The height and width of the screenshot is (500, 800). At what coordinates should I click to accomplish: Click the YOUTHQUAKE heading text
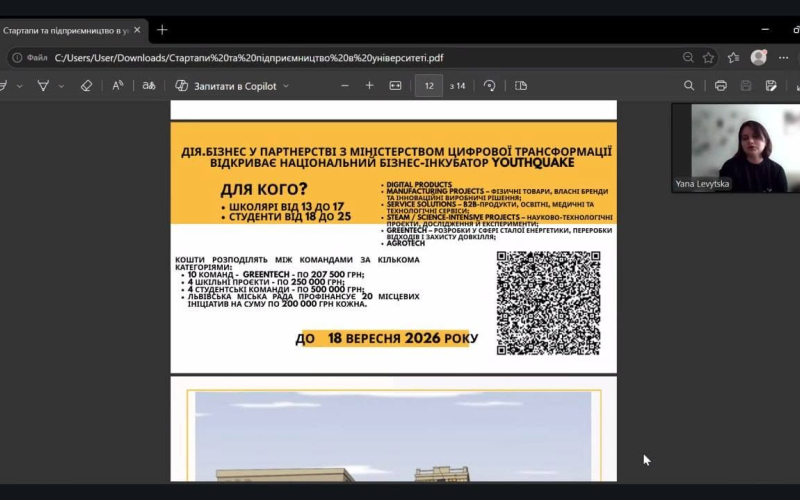pyautogui.click(x=533, y=163)
